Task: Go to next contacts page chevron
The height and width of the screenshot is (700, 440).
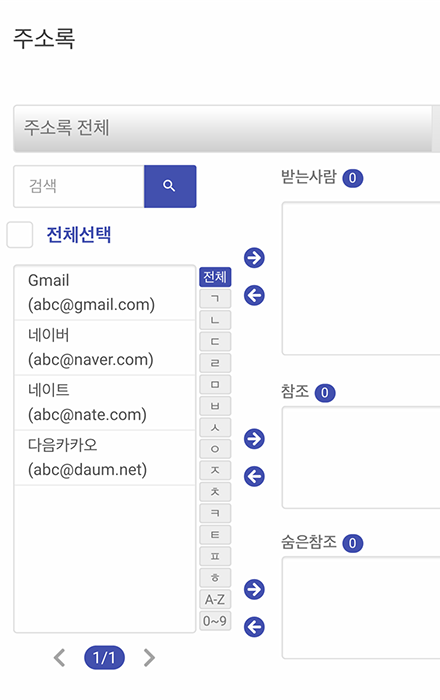Action: [x=149, y=657]
